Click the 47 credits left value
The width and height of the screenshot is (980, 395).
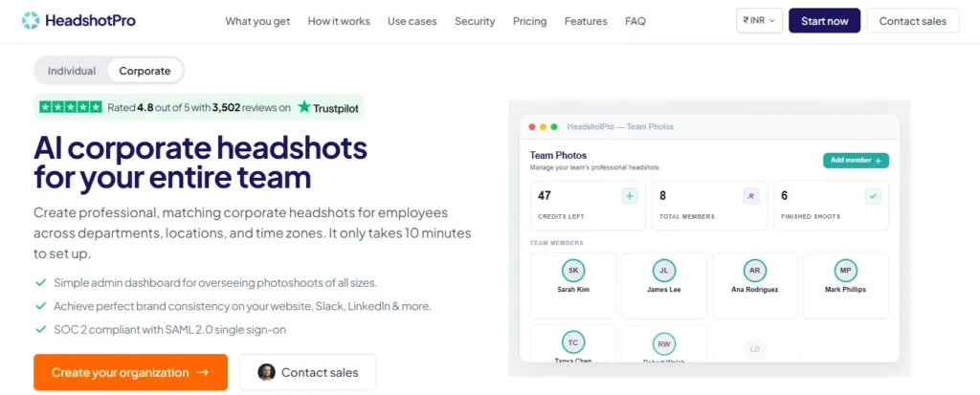pyautogui.click(x=545, y=196)
